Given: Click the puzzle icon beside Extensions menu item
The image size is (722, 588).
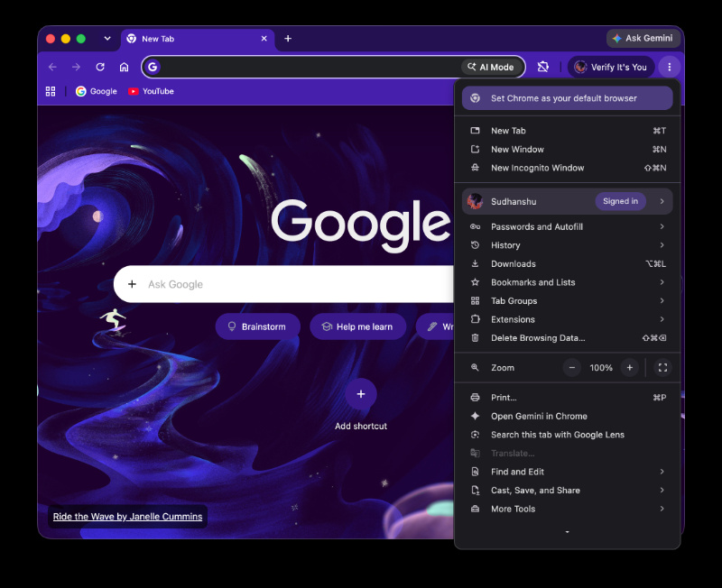Looking at the screenshot, I should [475, 319].
